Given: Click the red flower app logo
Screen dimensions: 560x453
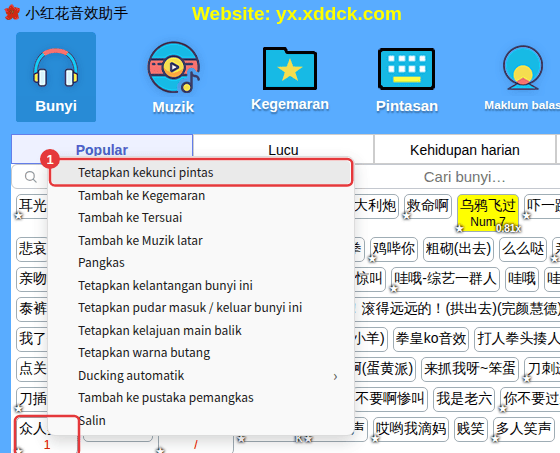Looking at the screenshot, I should [x=12, y=13].
